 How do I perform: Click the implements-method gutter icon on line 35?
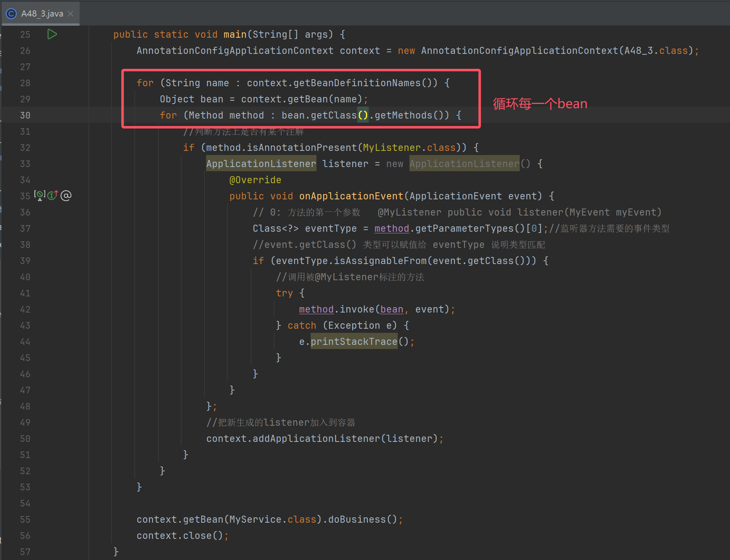point(53,195)
